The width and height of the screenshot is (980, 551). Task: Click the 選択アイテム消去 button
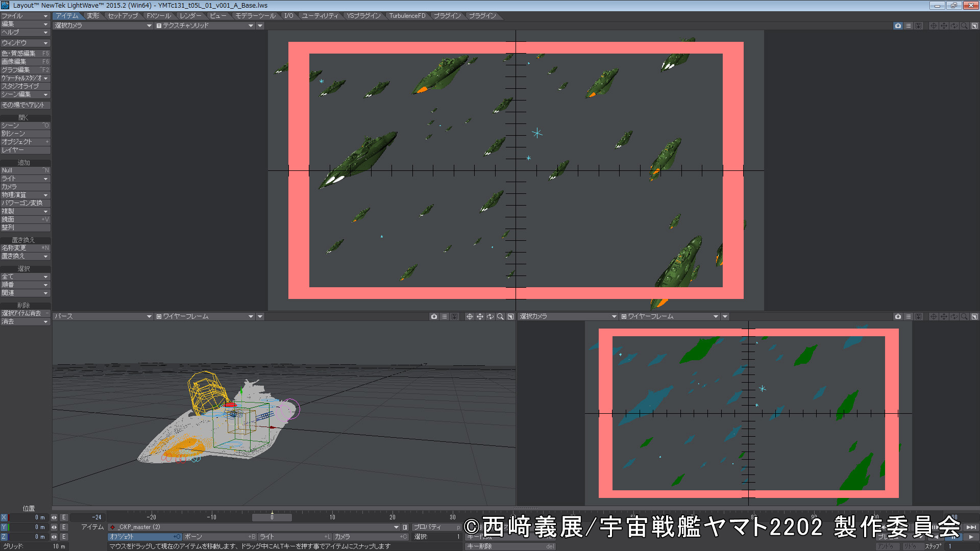point(25,313)
